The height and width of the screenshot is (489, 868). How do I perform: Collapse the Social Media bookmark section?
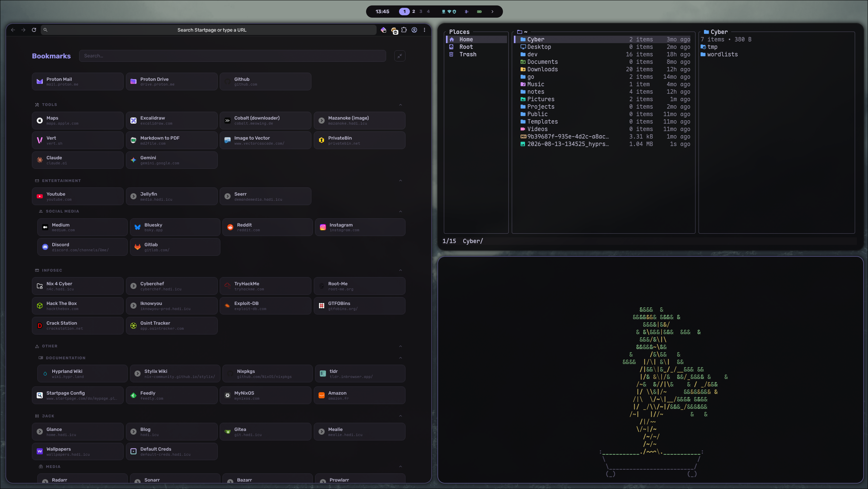pyautogui.click(x=401, y=212)
